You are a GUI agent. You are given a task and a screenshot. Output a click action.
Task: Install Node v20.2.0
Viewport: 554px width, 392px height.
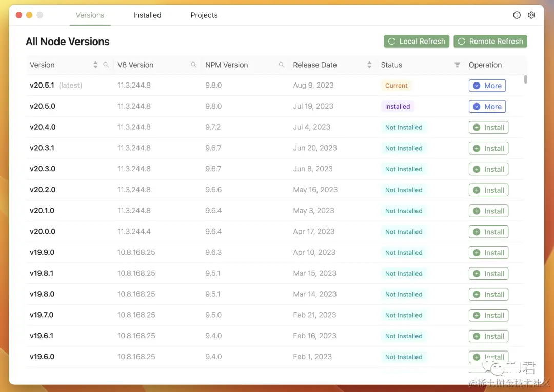pos(489,190)
